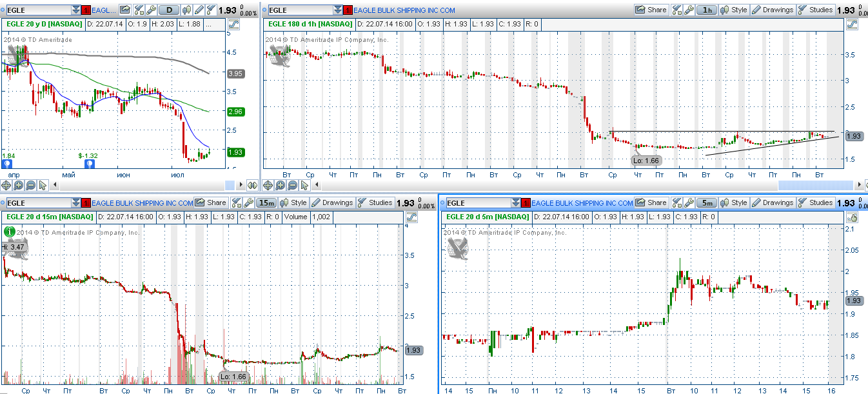Click the D timeframe button in the daily chart
Viewport: 868px width, 394px height.
pyautogui.click(x=169, y=10)
